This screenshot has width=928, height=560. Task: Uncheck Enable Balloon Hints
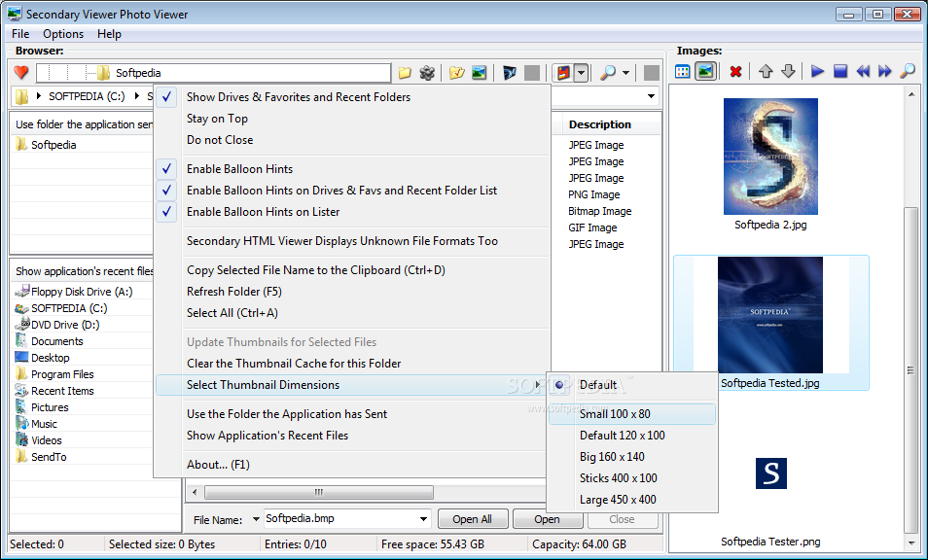click(351, 169)
